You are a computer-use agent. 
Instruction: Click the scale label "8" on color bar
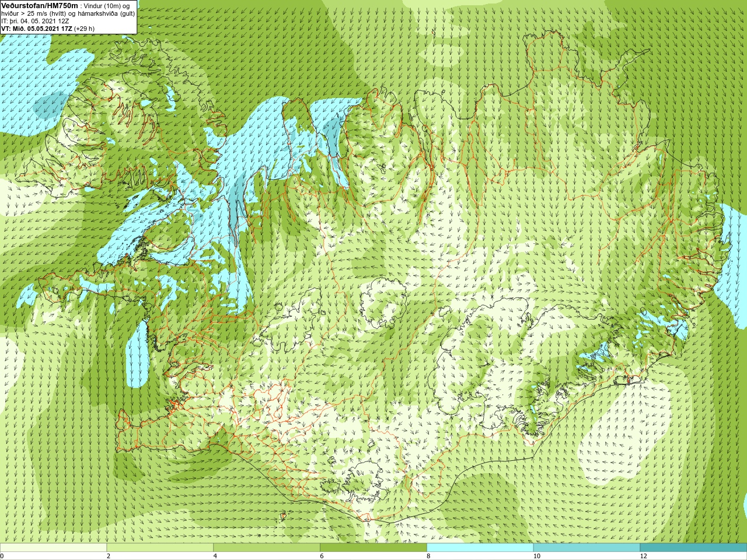[x=428, y=556]
